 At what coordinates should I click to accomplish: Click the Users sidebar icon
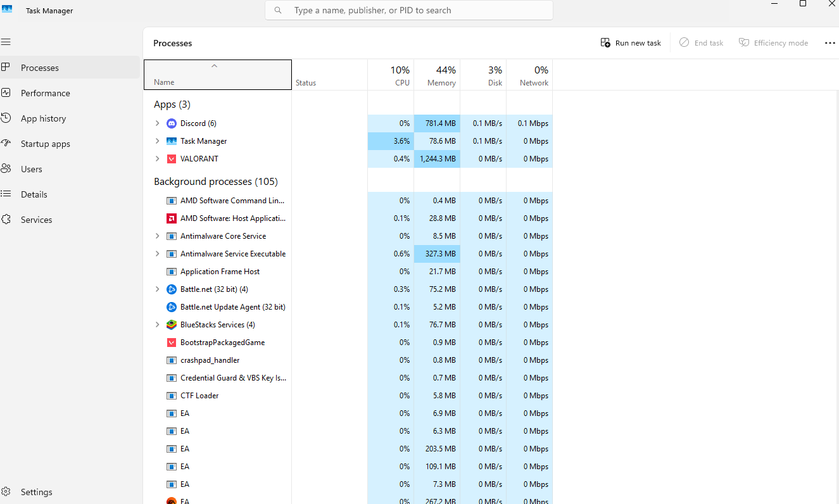click(6, 168)
